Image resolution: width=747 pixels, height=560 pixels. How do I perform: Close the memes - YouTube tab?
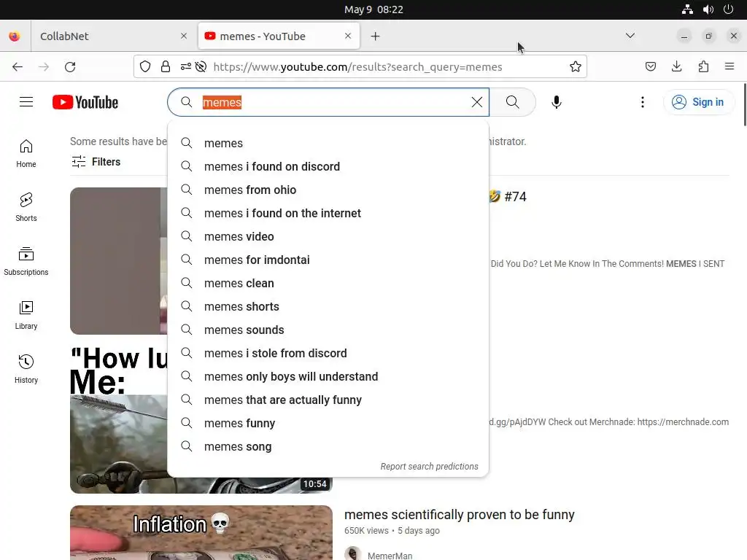tap(348, 36)
